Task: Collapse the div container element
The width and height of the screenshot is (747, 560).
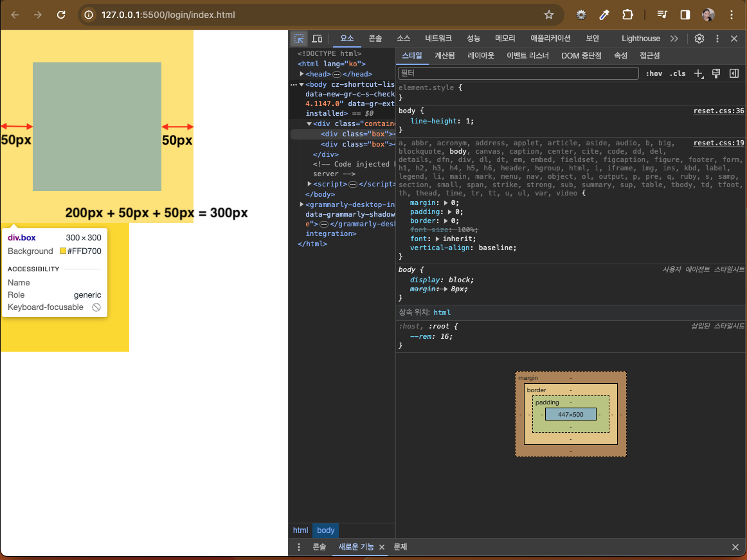Action: tap(309, 123)
